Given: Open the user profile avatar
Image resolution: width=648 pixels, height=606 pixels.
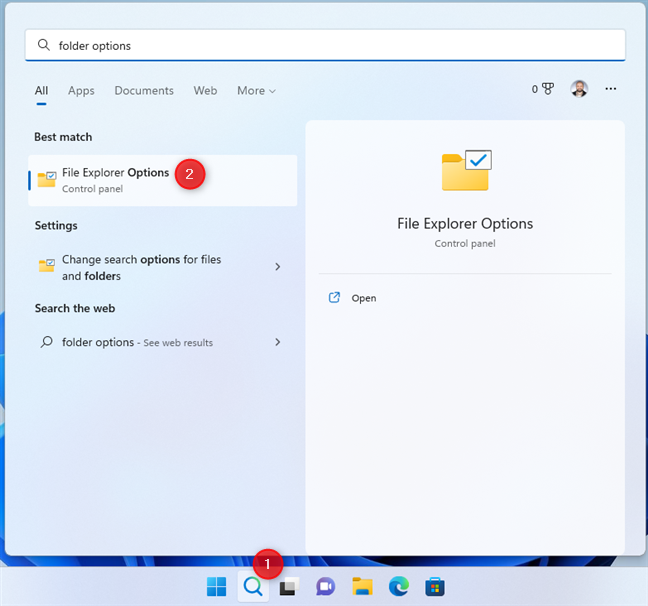Looking at the screenshot, I should point(579,89).
